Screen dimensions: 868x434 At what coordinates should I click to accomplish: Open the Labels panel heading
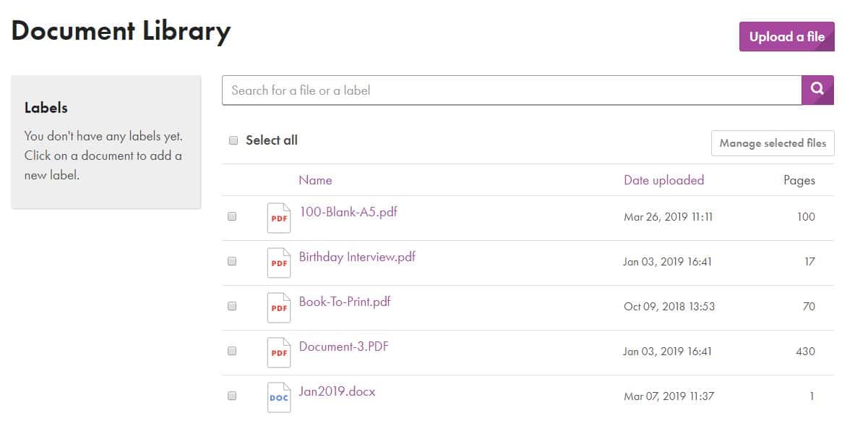click(x=46, y=107)
